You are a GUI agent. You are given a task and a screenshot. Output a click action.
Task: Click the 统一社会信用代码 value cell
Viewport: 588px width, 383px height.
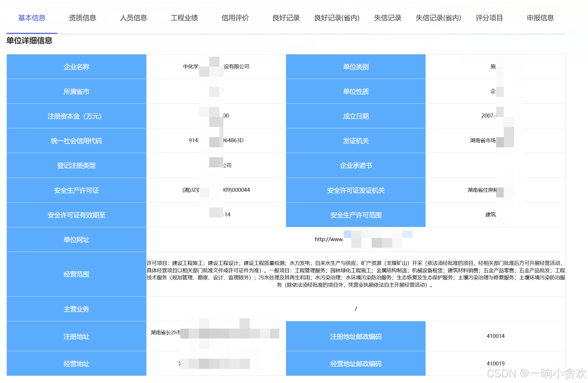pyautogui.click(x=216, y=141)
